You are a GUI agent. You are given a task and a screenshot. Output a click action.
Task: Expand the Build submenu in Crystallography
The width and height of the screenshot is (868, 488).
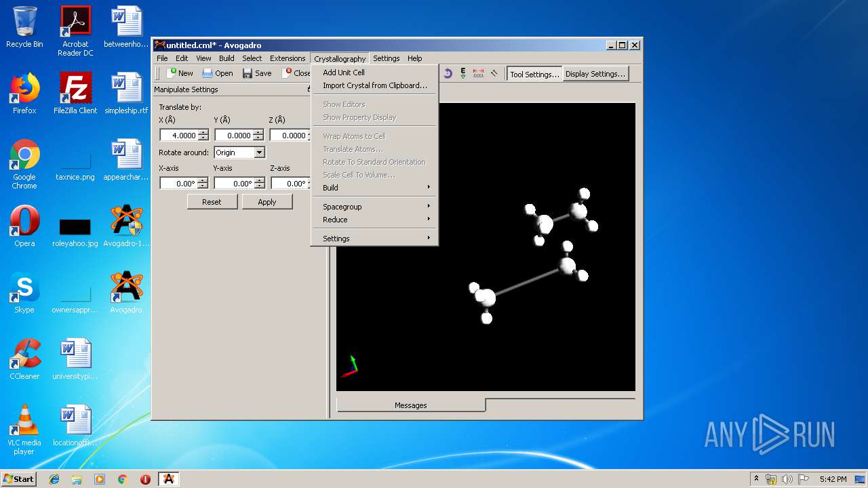tap(374, 188)
